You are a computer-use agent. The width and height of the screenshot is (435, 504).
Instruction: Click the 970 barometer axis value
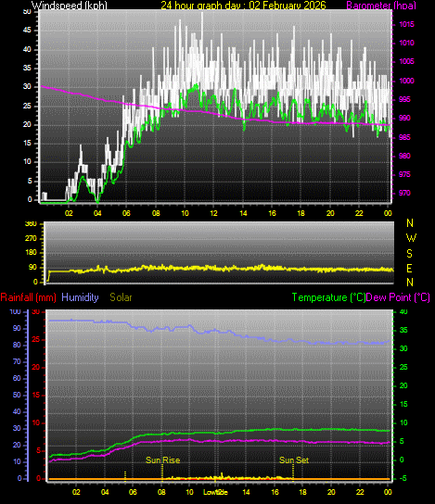pyautogui.click(x=404, y=194)
